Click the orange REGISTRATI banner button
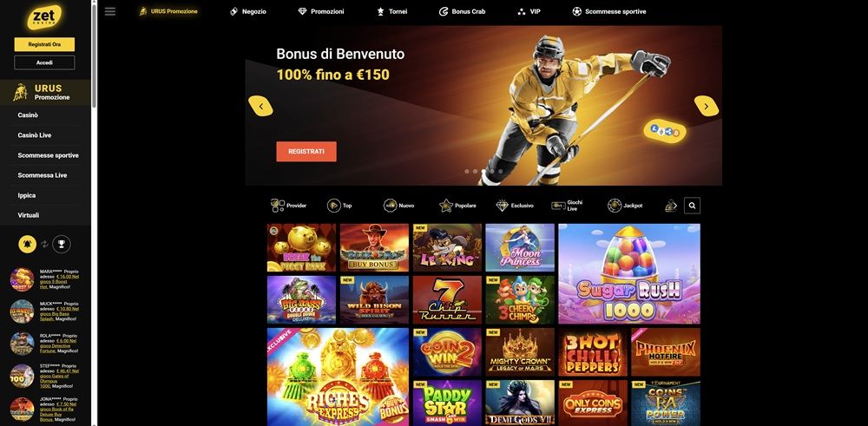The image size is (868, 426). click(x=306, y=152)
